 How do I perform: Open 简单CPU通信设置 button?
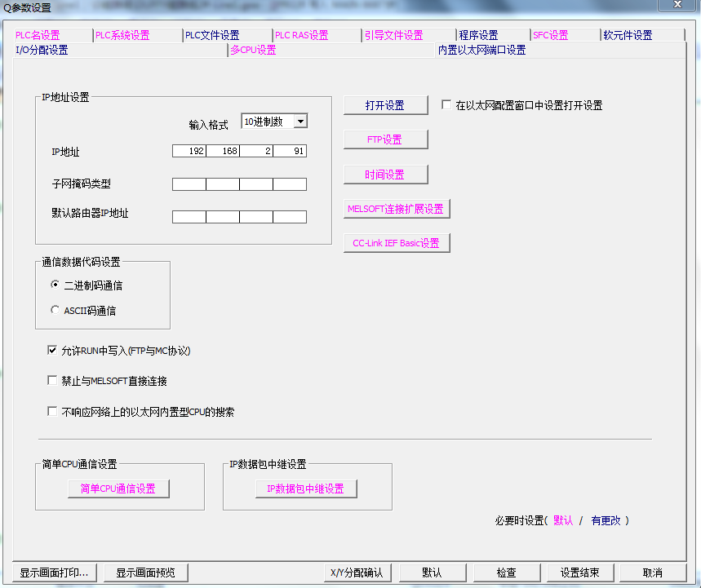[118, 489]
